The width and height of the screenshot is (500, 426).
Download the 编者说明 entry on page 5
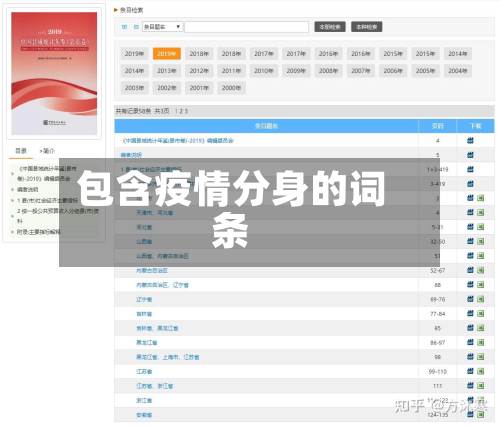coord(470,155)
